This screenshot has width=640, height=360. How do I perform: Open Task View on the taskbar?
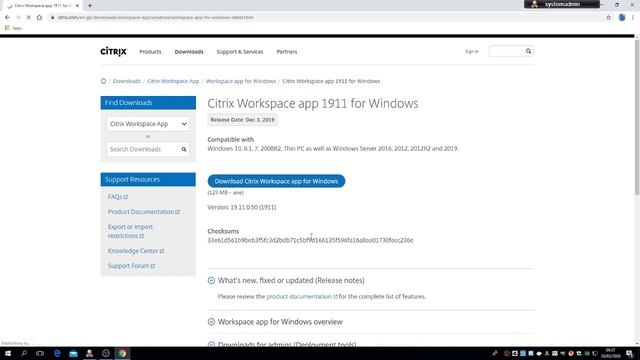(40, 353)
